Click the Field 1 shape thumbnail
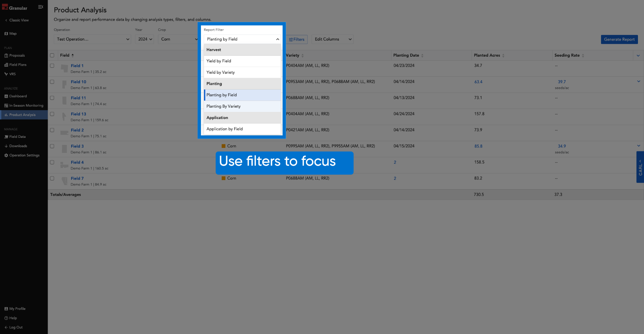The height and width of the screenshot is (334, 644). click(x=64, y=68)
